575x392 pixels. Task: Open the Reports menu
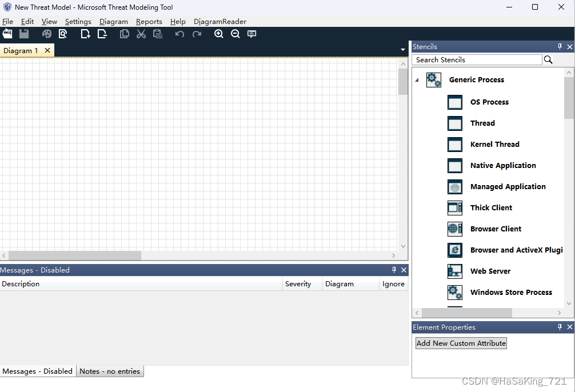(149, 22)
